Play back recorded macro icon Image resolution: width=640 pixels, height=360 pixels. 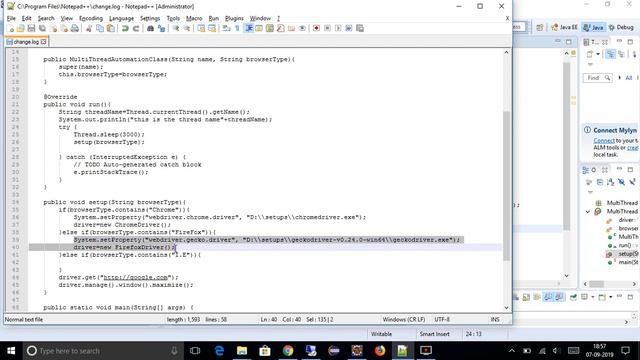tap(338, 29)
